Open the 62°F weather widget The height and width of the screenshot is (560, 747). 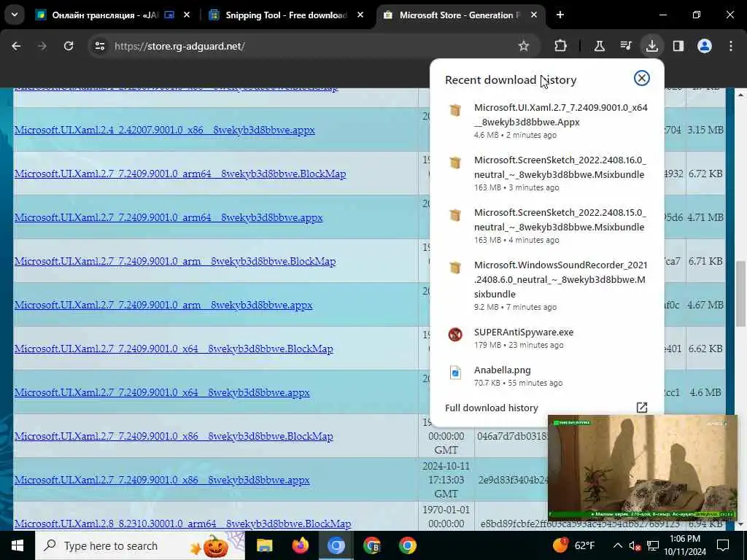573,545
